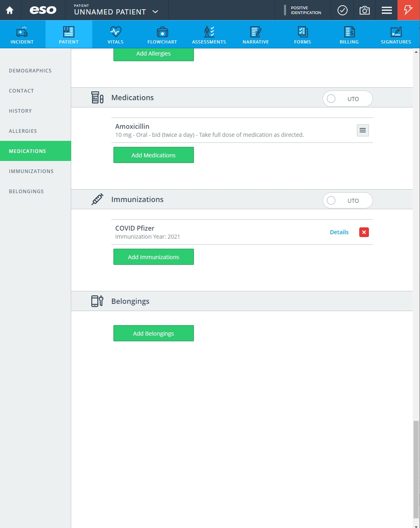Delete the COVID Pfizer immunization
This screenshot has width=420, height=528.
point(364,232)
